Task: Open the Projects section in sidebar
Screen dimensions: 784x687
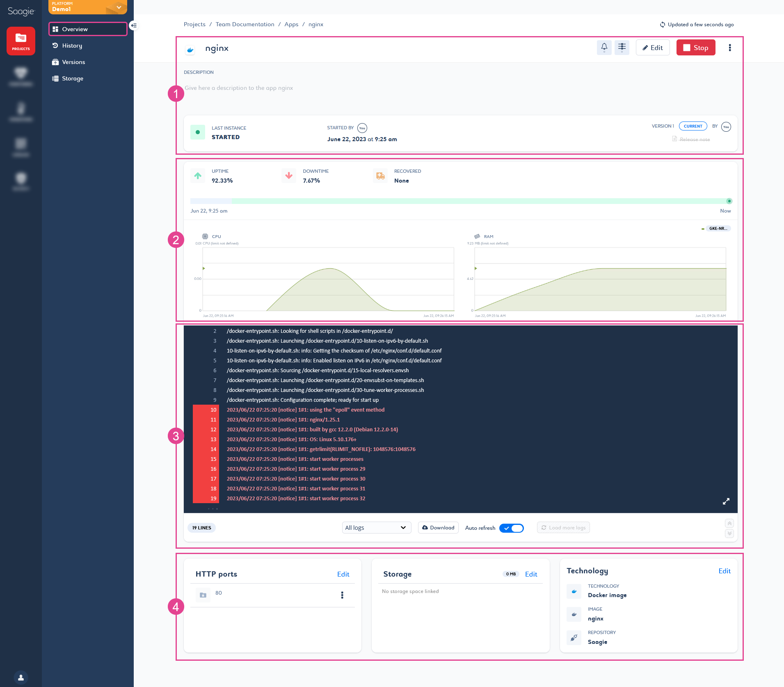Action: [21, 41]
